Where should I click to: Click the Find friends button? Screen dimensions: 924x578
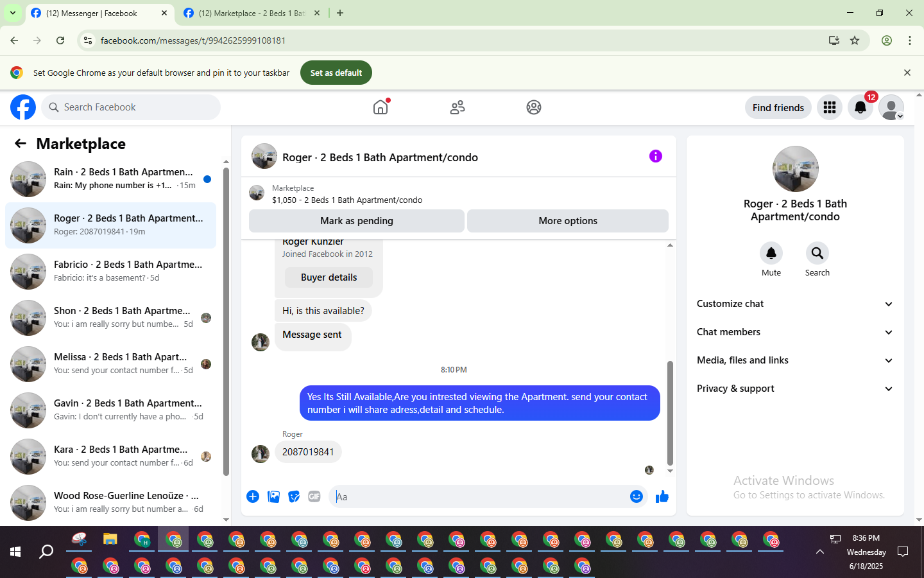tap(778, 107)
